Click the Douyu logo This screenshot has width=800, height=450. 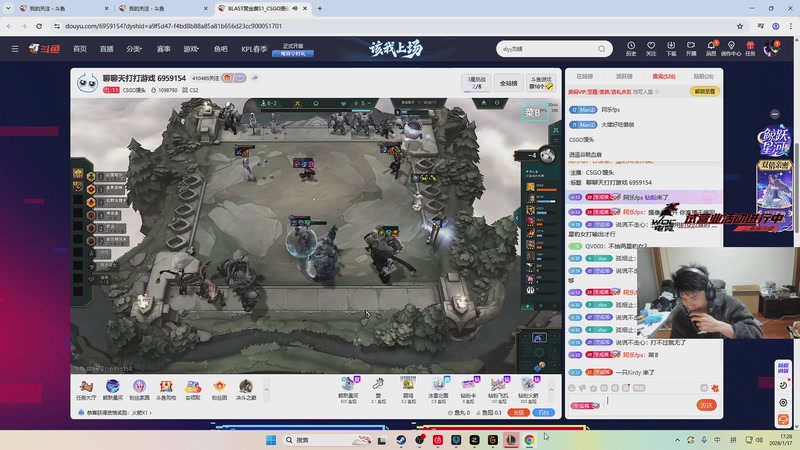point(44,49)
